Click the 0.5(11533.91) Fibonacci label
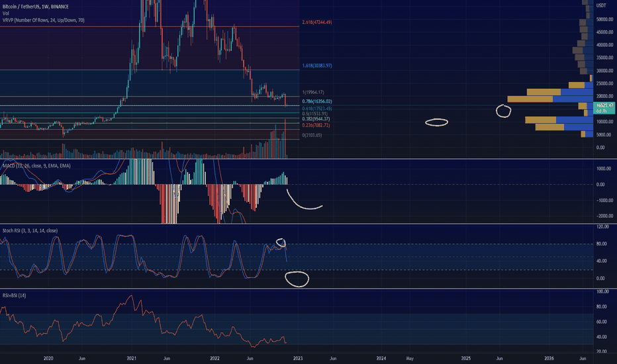 click(314, 114)
